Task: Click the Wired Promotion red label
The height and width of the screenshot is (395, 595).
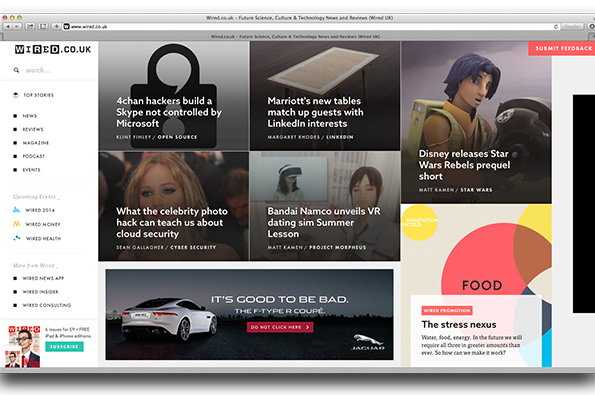Action: click(447, 311)
